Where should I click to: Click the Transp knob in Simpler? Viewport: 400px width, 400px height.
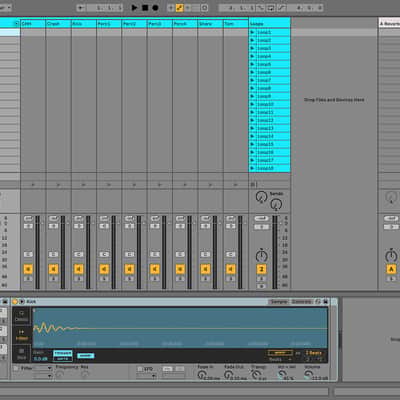255,375
